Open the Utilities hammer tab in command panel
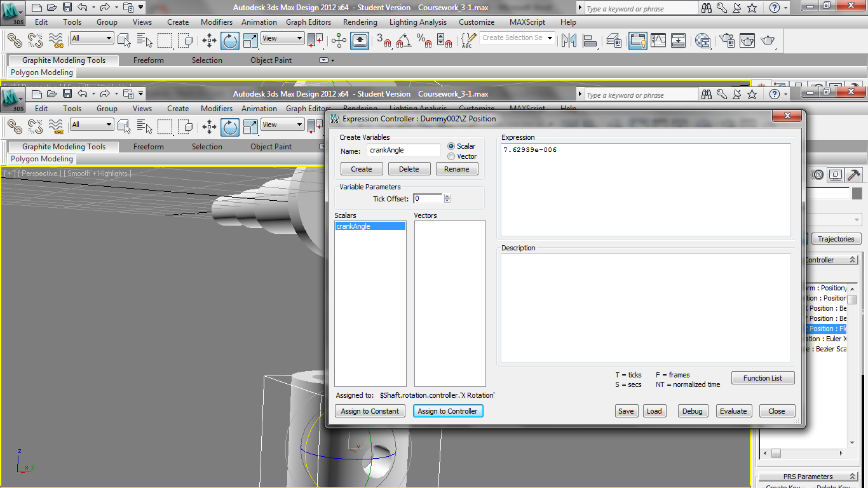Screen dimensions: 868x488 [855, 174]
